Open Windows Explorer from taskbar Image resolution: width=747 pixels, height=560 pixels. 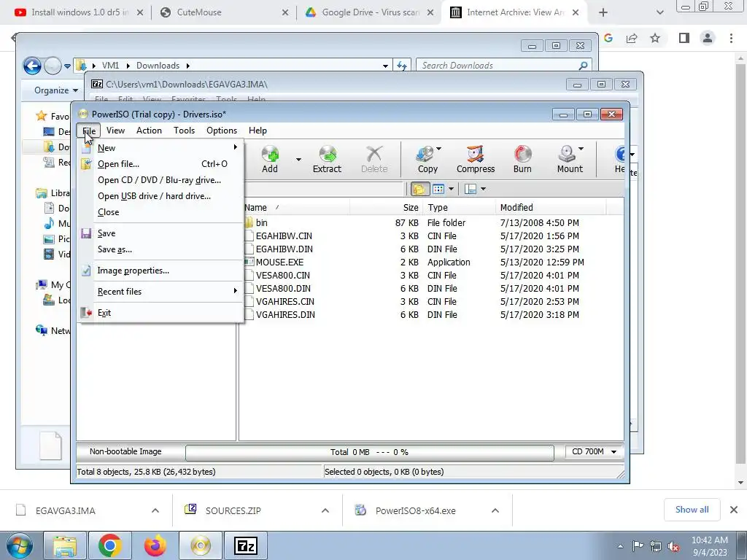tap(65, 545)
